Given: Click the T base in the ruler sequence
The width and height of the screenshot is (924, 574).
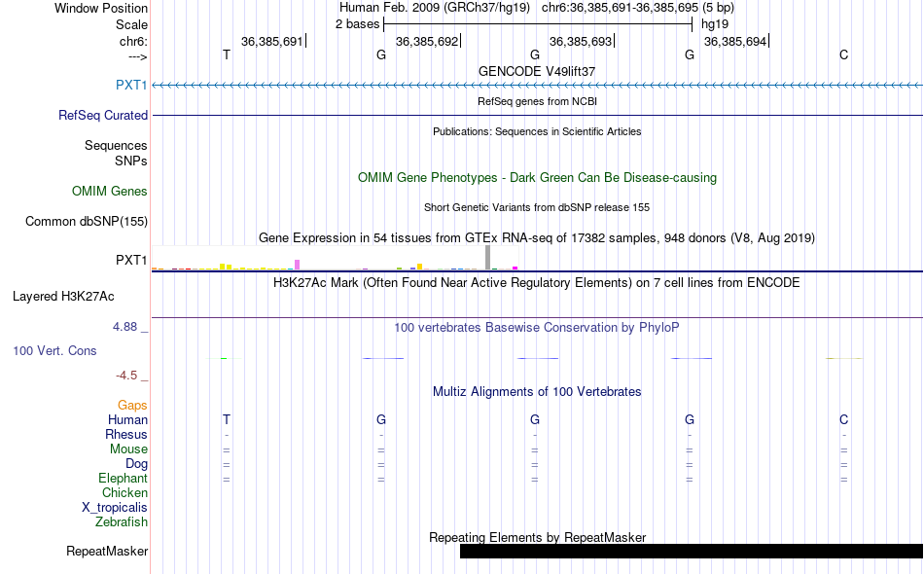Looking at the screenshot, I should coord(227,54).
